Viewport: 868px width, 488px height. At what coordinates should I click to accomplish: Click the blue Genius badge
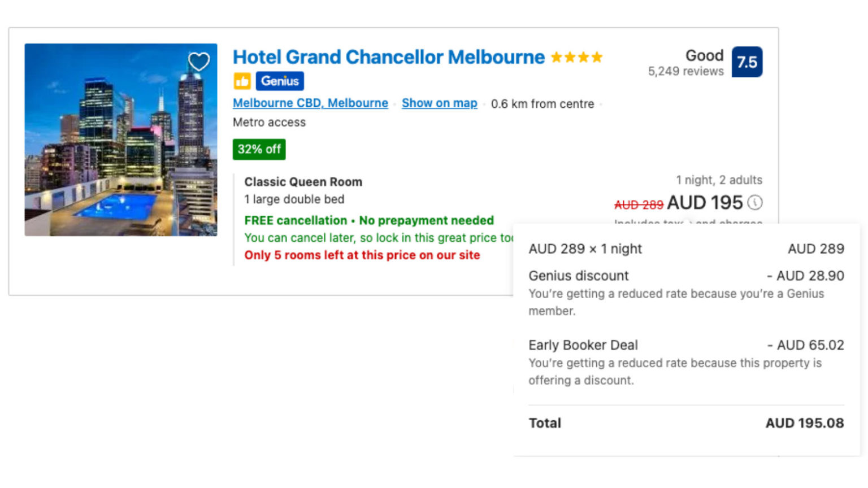click(x=280, y=81)
